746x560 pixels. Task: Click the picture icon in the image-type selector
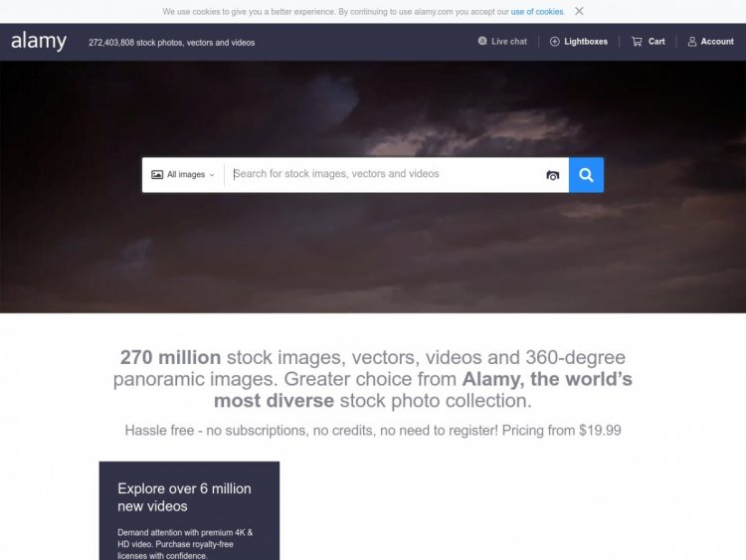click(157, 175)
